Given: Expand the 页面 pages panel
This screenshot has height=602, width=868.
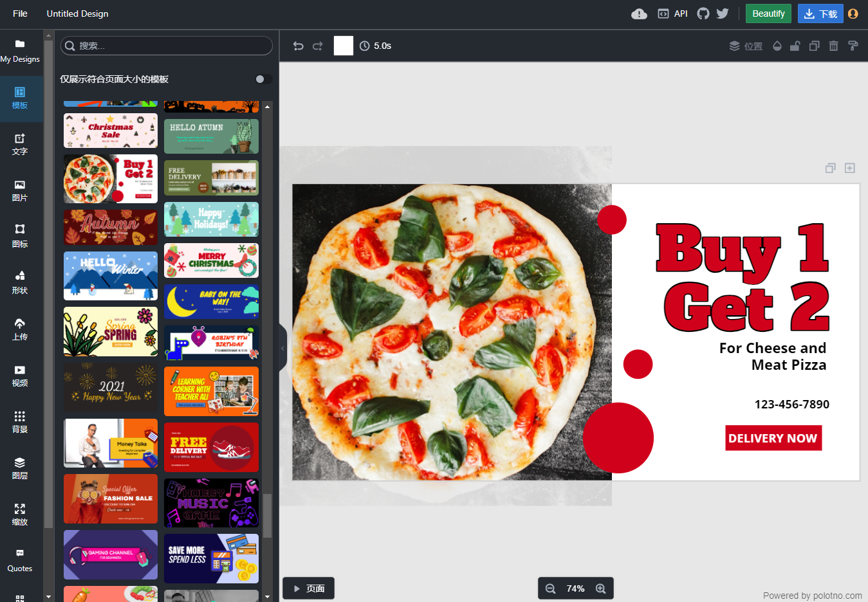Looking at the screenshot, I should click(x=309, y=588).
